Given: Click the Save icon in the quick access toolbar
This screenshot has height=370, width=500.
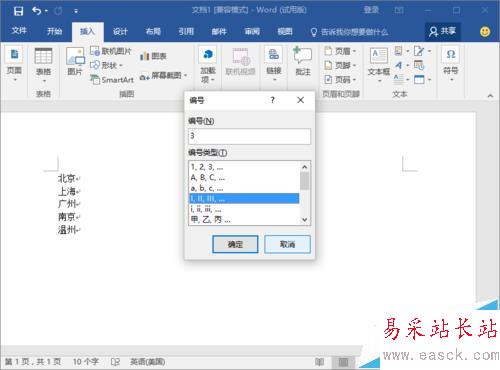Looking at the screenshot, I should point(18,11).
